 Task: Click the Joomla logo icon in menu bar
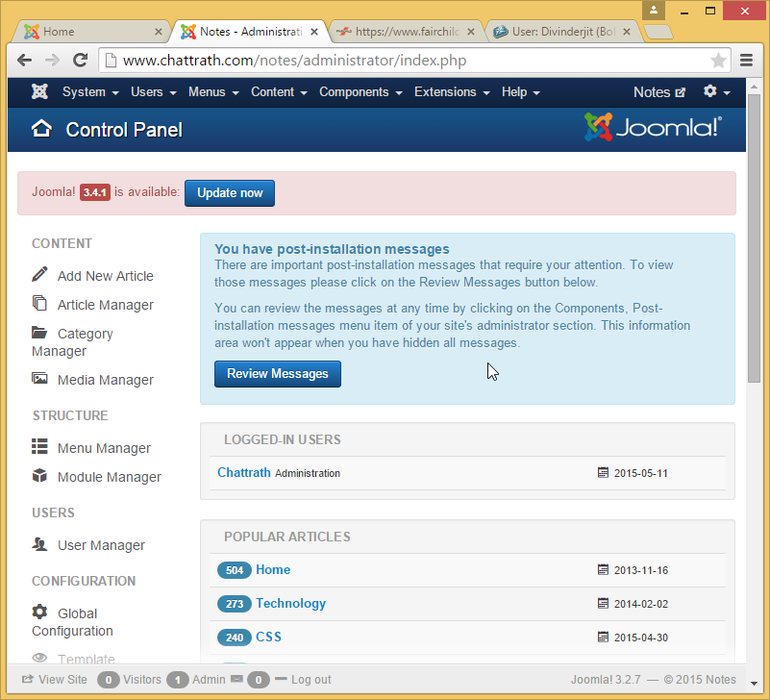pyautogui.click(x=39, y=92)
